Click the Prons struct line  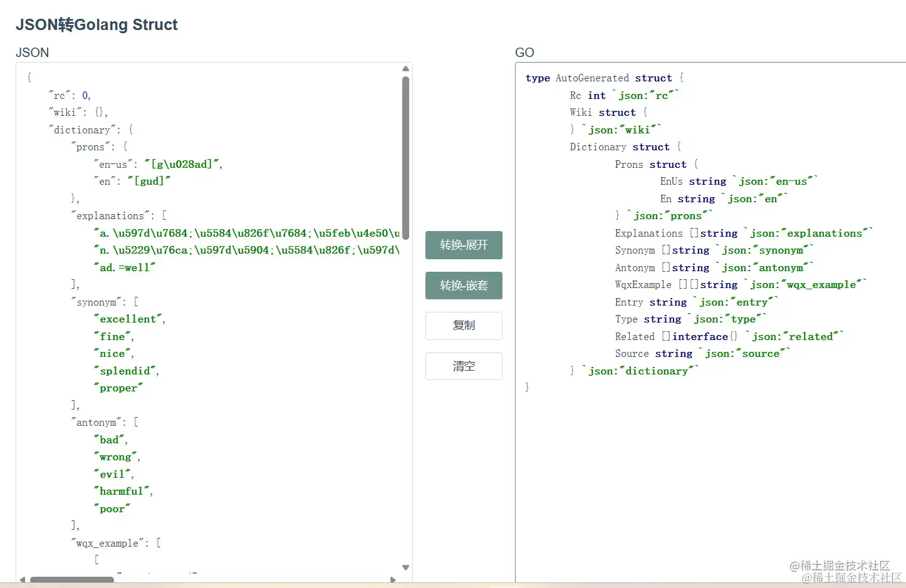tap(657, 165)
